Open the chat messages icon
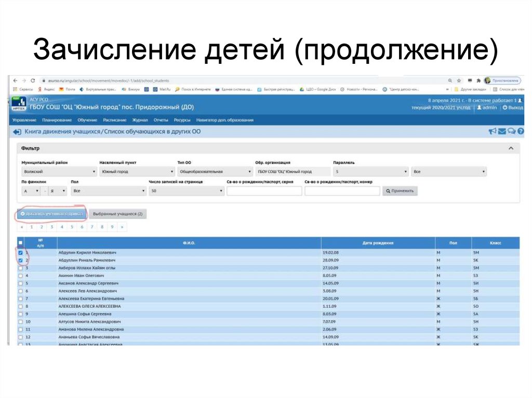This screenshot has height=398, width=532. 511,131
